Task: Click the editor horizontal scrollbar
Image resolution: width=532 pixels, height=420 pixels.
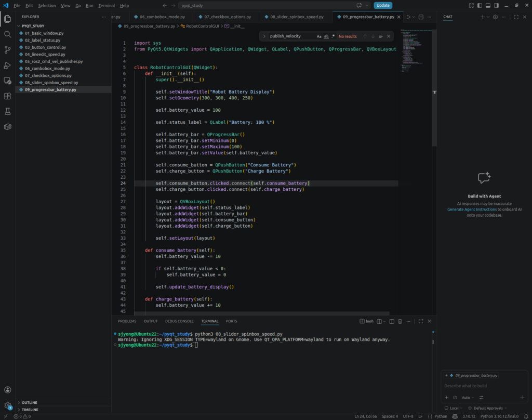Action: point(262,313)
